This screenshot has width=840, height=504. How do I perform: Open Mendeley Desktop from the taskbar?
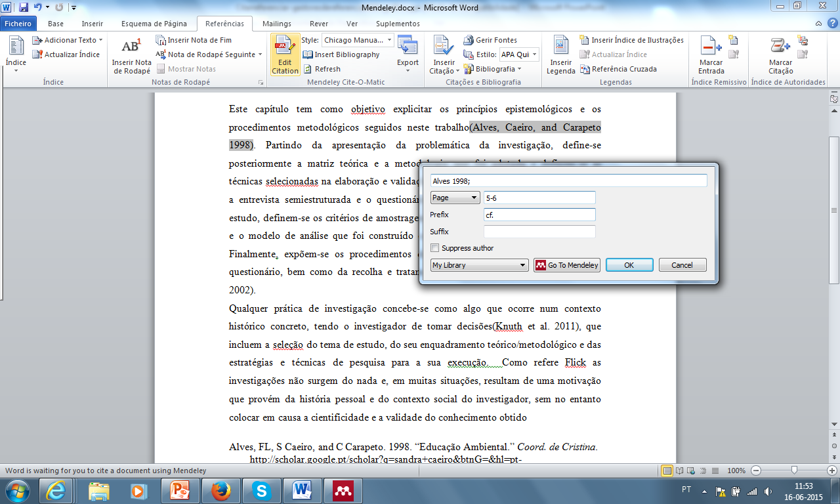pyautogui.click(x=343, y=490)
